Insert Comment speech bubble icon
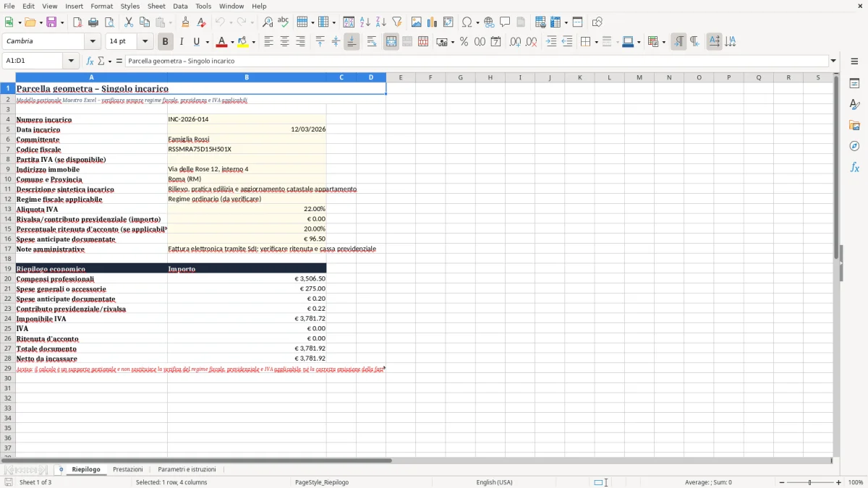Viewport: 868px width, 488px height. [x=505, y=22]
